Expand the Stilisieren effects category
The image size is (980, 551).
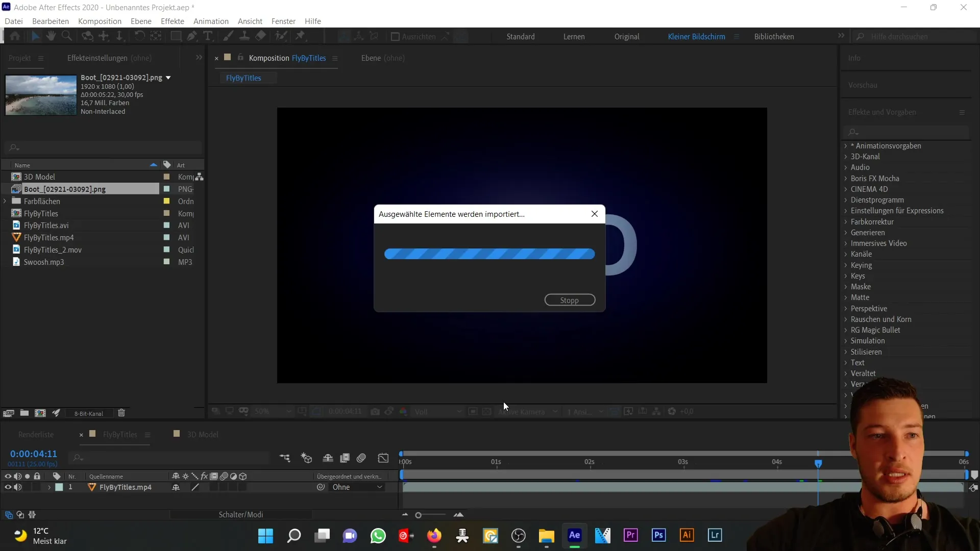point(846,352)
